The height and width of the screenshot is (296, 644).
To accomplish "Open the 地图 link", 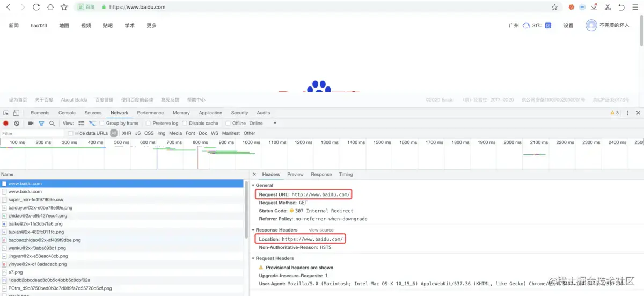I will (x=64, y=26).
